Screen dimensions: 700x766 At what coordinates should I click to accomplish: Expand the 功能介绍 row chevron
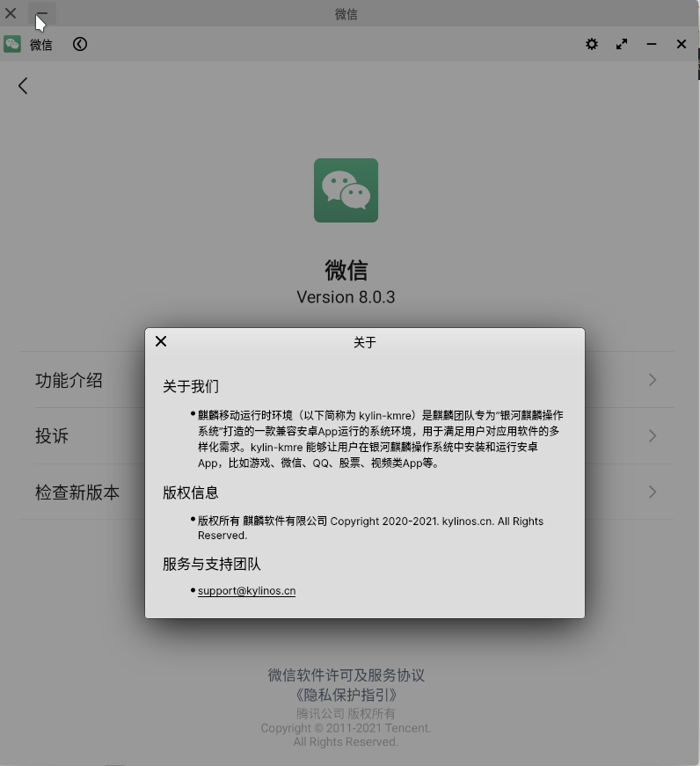click(x=653, y=380)
